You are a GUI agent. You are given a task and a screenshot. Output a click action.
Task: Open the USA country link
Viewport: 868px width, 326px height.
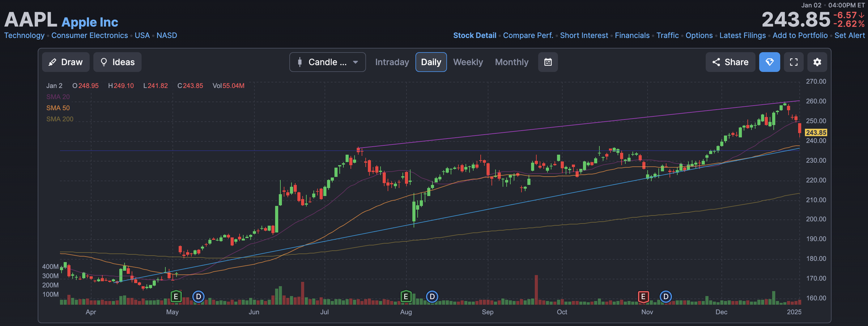142,35
